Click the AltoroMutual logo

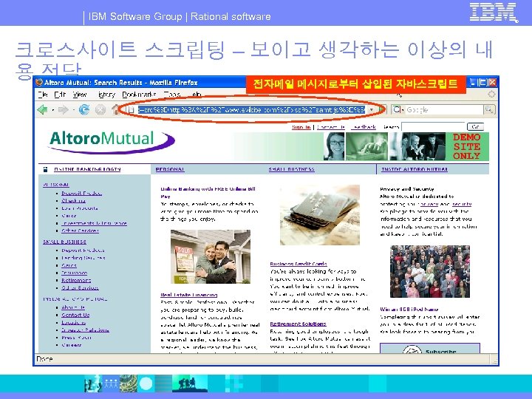pyautogui.click(x=112, y=141)
